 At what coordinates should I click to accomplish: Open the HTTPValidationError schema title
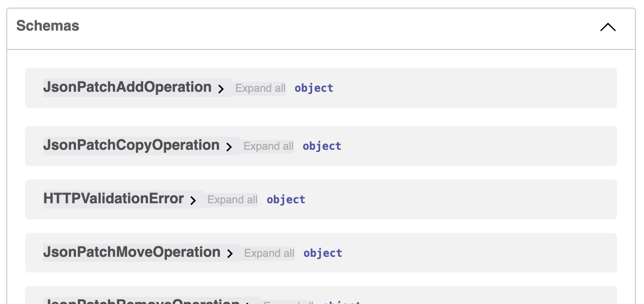click(x=113, y=199)
